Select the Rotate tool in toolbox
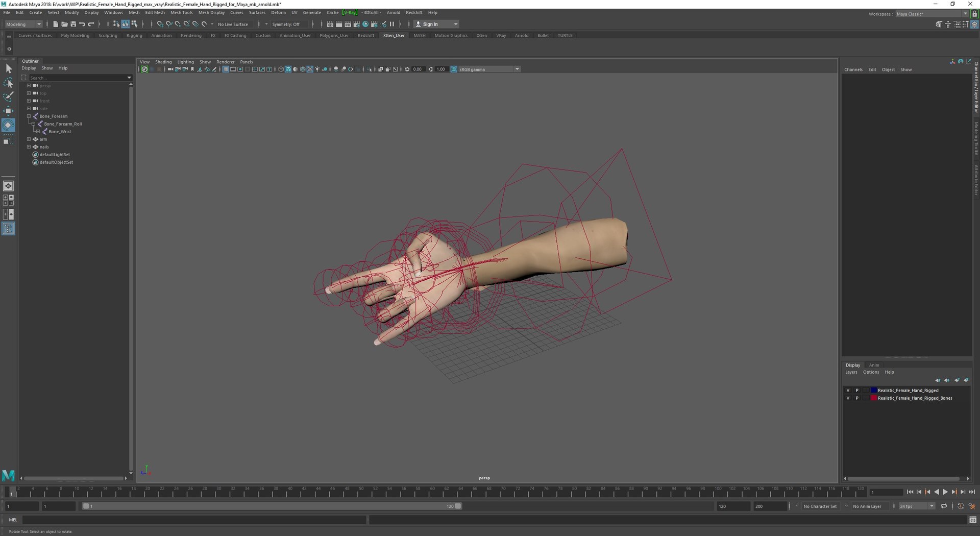The width and height of the screenshot is (980, 536). [x=9, y=125]
